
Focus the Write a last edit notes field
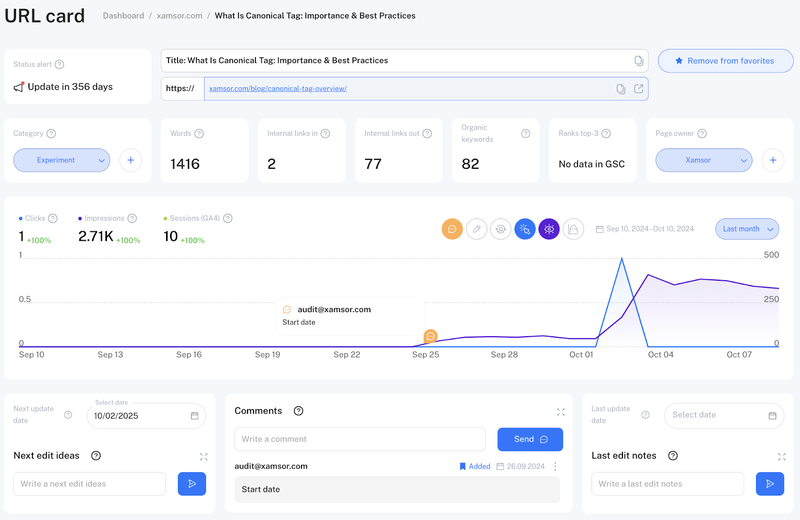coord(667,484)
